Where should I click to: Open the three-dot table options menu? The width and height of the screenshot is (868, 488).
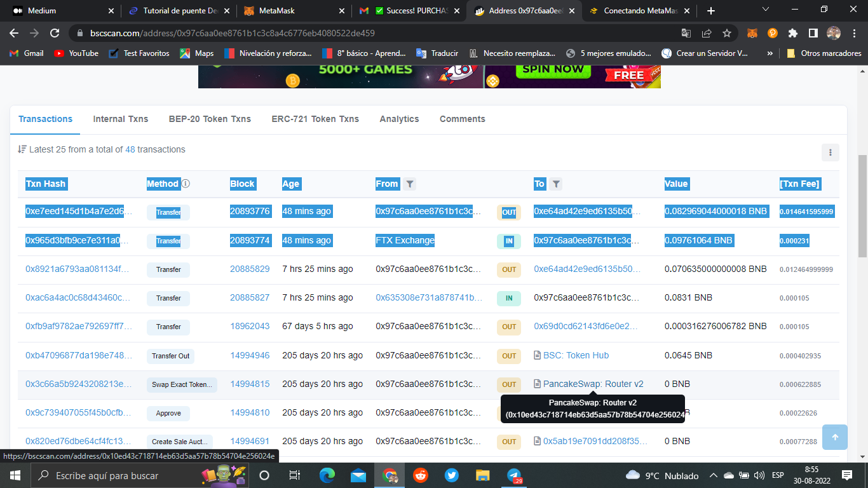[x=830, y=152]
